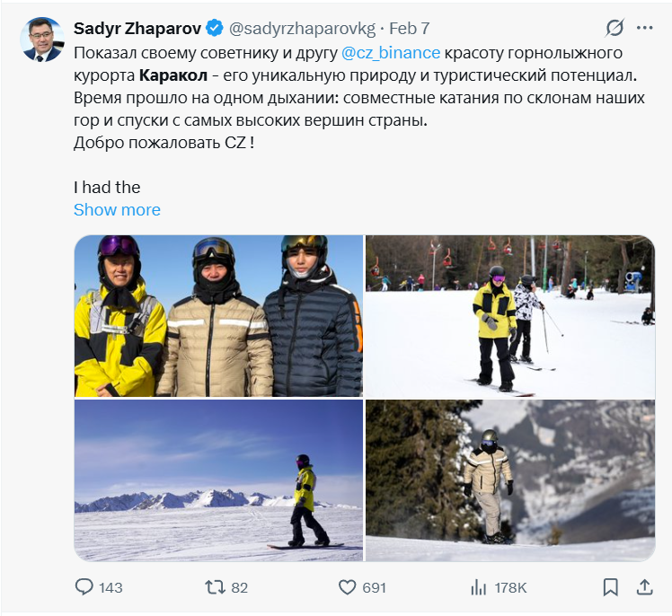Screen dimensions: 672x616
Task: Expand tweet text with Show more
Action: click(117, 209)
